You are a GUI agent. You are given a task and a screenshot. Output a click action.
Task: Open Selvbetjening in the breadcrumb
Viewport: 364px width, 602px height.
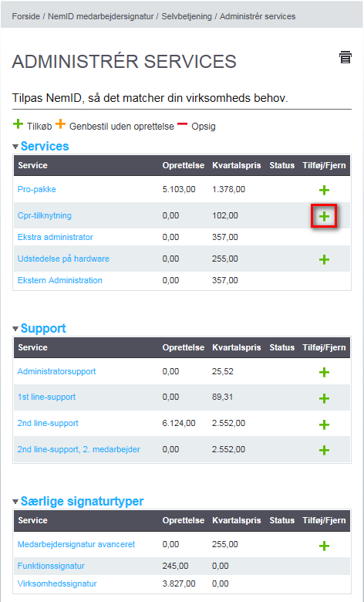pos(187,16)
